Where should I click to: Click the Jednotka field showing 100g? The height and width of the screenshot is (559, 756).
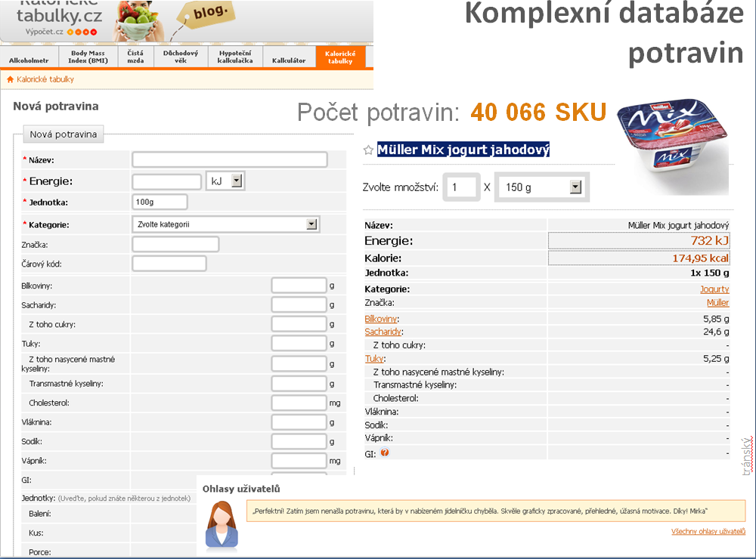(160, 202)
